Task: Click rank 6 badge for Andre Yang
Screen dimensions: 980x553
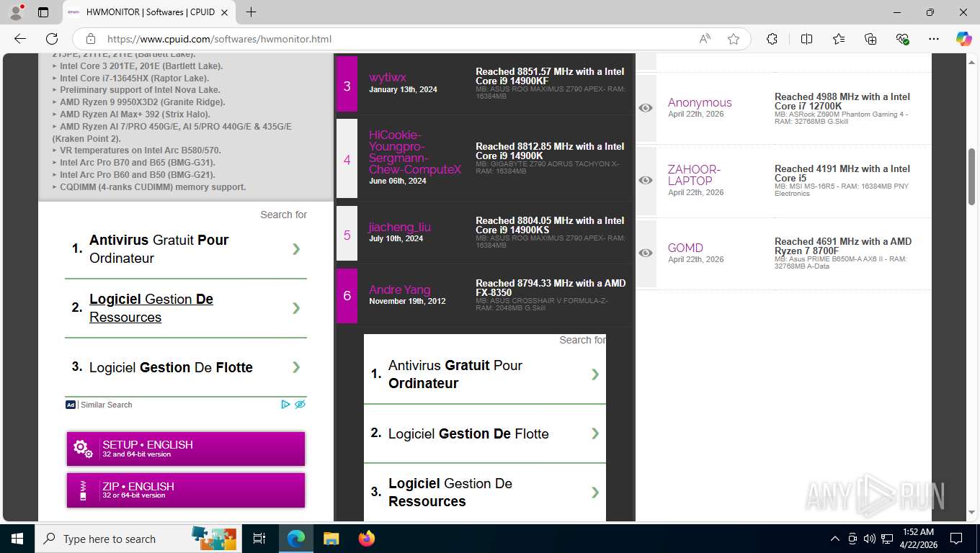Action: tap(347, 296)
